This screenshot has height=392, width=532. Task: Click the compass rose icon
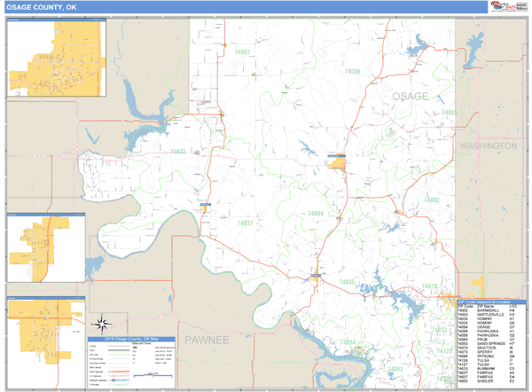click(x=101, y=322)
